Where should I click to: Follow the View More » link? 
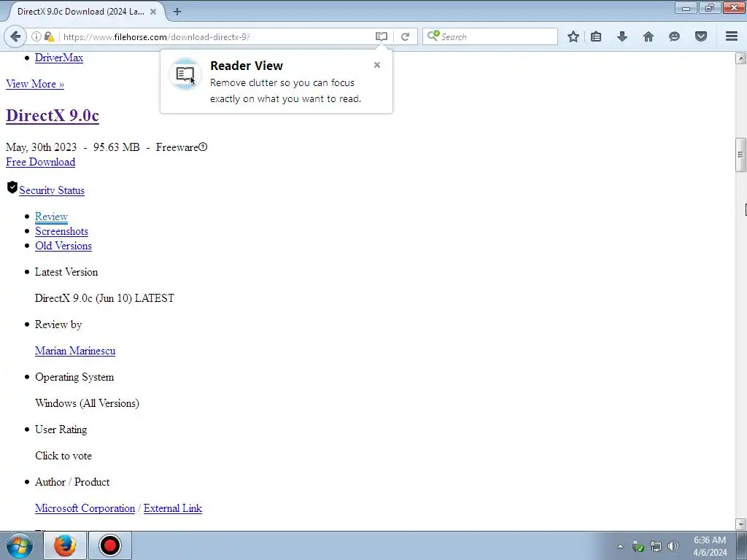coord(35,84)
